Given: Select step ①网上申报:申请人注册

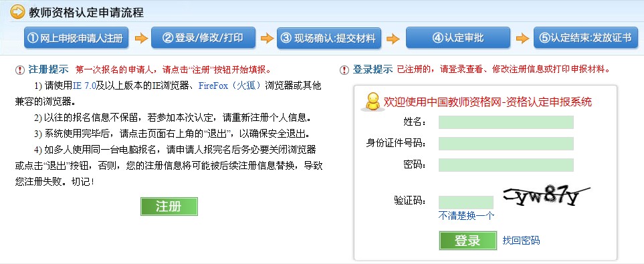Looking at the screenshot, I should [x=76, y=38].
